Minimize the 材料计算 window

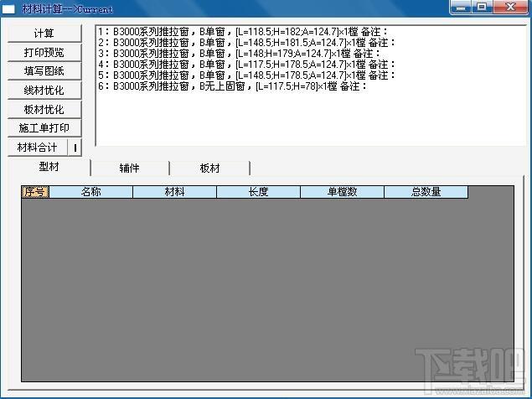461,8
